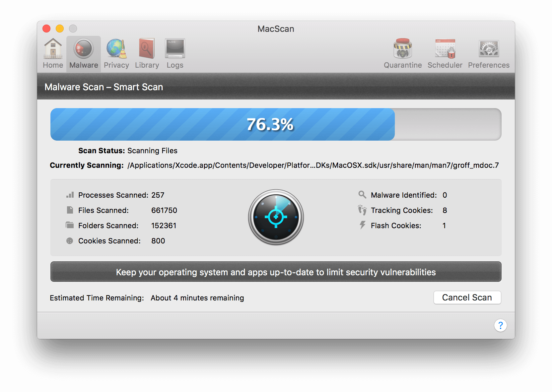Select the Privacy tool
The width and height of the screenshot is (552, 392).
116,53
